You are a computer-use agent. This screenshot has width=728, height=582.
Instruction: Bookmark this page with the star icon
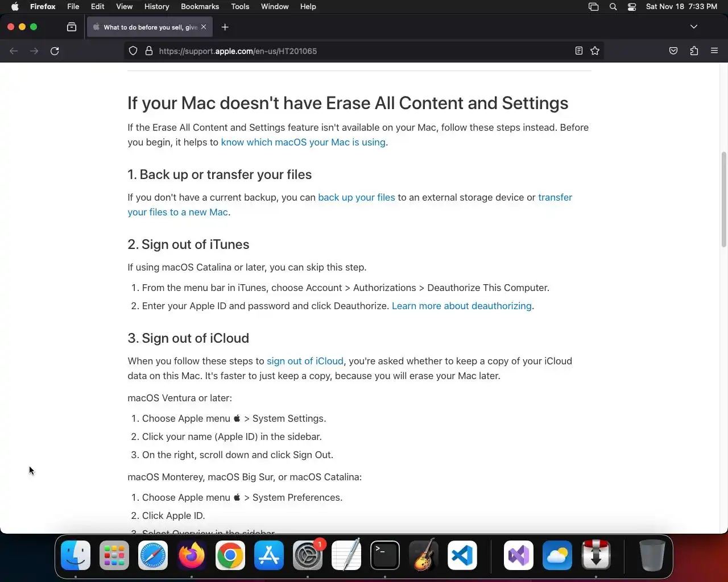(x=595, y=51)
